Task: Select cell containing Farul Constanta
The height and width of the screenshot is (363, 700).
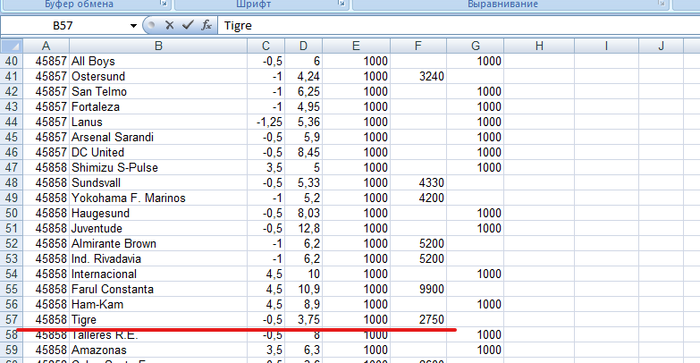Action: tap(158, 289)
